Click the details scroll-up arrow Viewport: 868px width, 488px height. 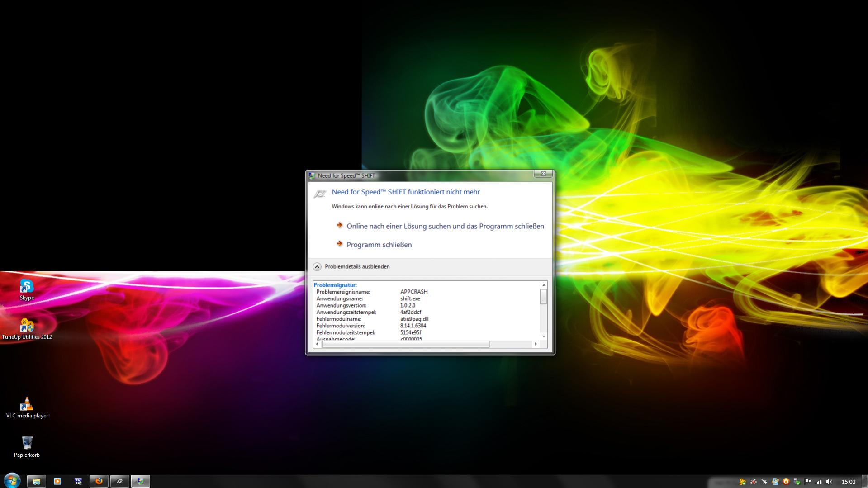(x=544, y=285)
